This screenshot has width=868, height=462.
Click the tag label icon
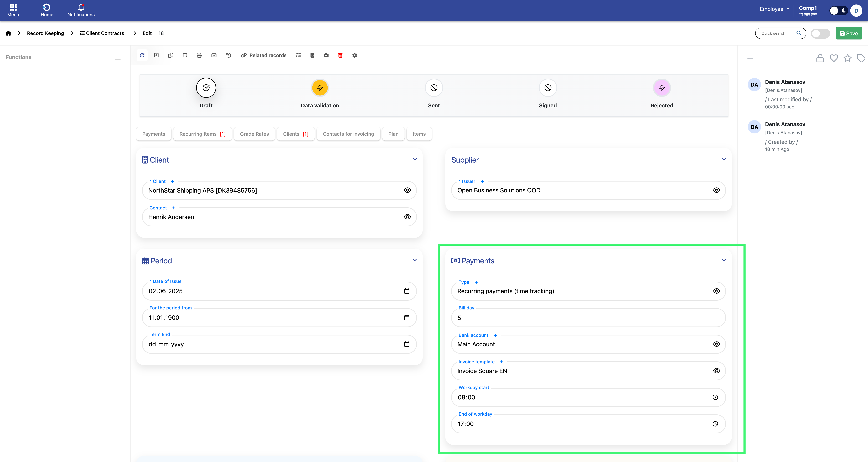[861, 58]
